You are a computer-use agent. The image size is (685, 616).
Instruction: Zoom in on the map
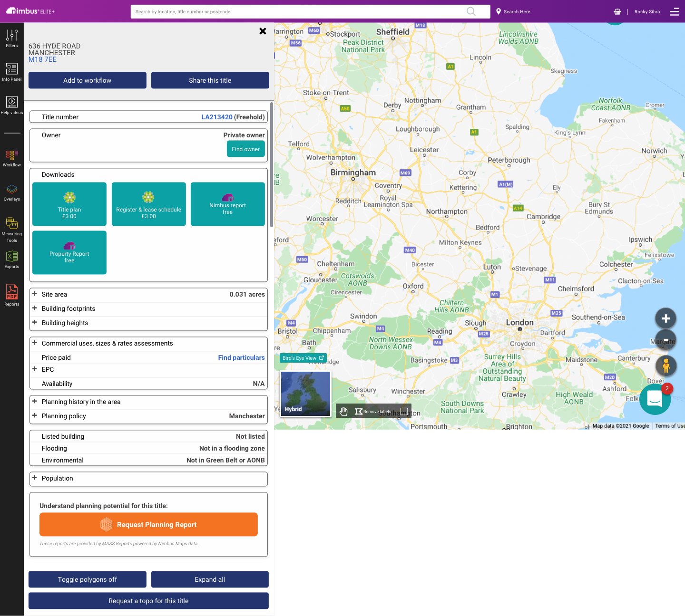pyautogui.click(x=665, y=318)
